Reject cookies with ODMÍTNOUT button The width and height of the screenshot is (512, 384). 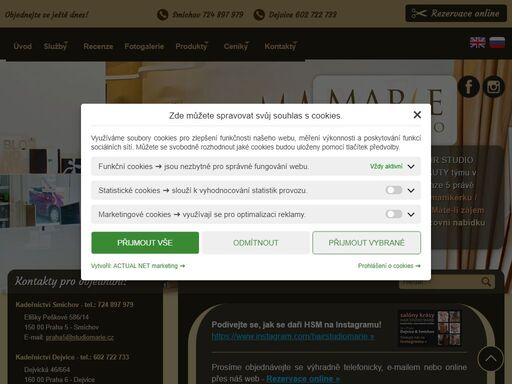[256, 243]
